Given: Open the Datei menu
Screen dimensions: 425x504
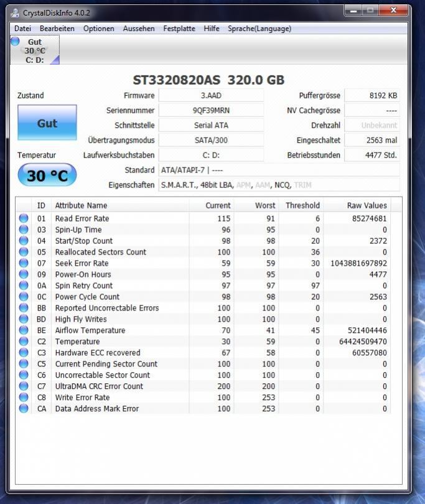Looking at the screenshot, I should [22, 29].
